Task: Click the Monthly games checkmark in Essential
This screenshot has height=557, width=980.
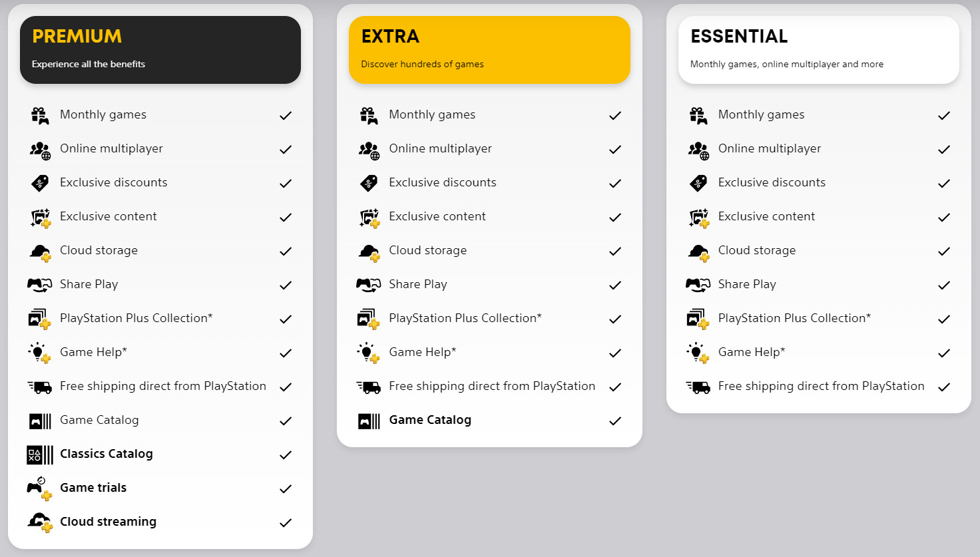Action: [944, 115]
